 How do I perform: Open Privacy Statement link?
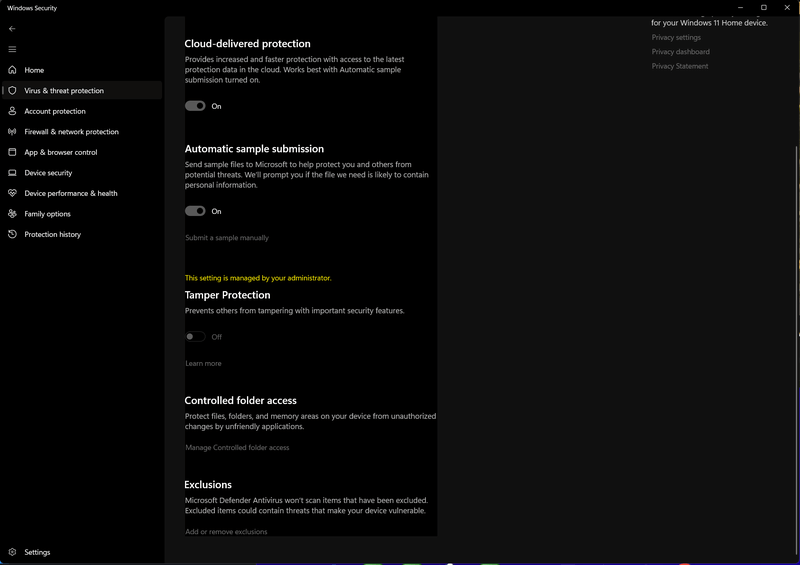[x=680, y=66]
